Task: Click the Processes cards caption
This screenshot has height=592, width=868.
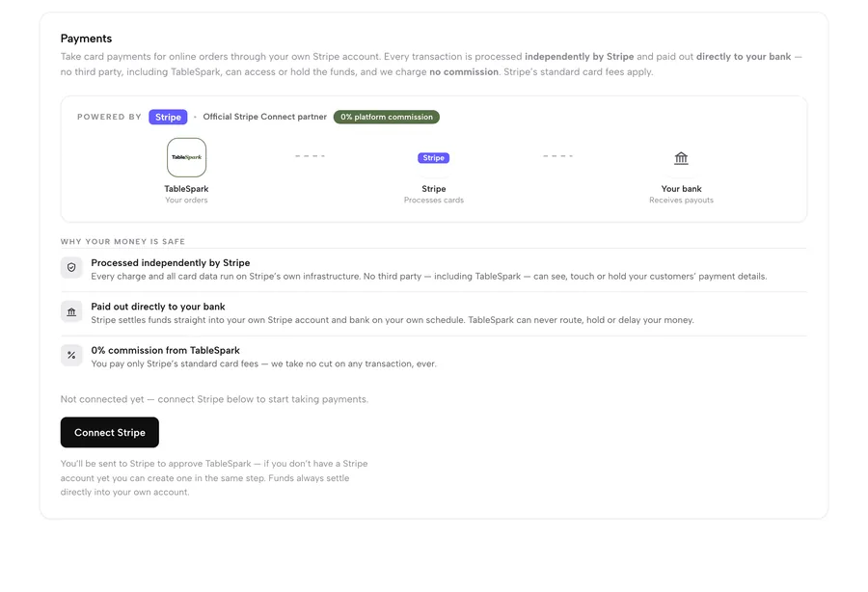Action: click(434, 201)
